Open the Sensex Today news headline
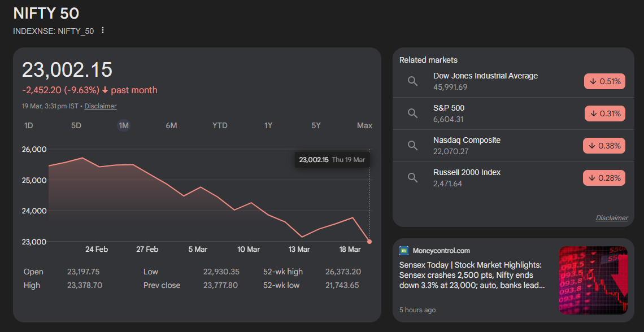This screenshot has width=644, height=332. 471,275
